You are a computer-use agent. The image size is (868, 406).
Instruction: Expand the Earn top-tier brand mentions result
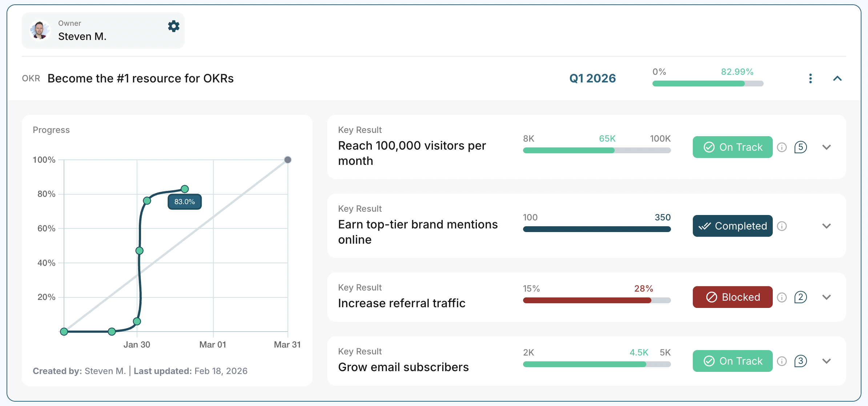827,226
